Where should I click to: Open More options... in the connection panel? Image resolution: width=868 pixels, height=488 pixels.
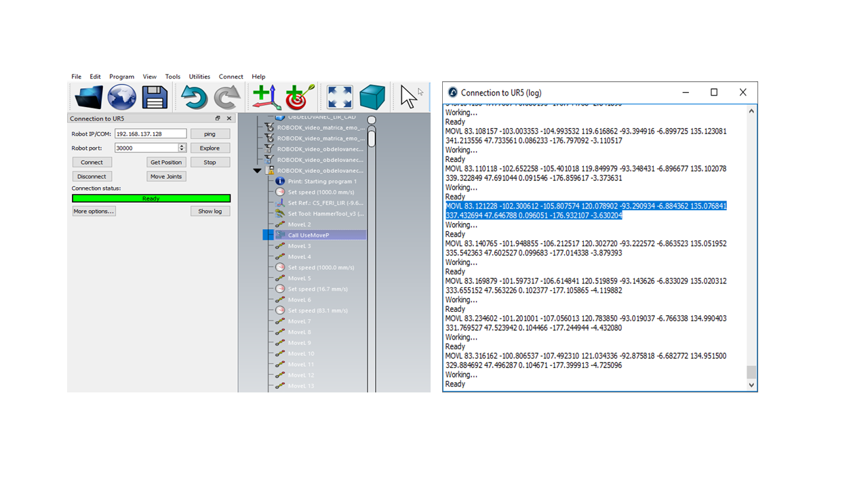[x=94, y=211]
